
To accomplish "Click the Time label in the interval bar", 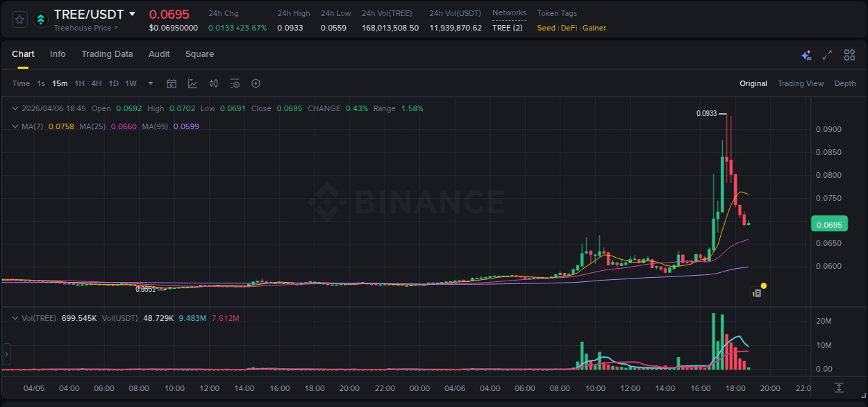I will [22, 83].
